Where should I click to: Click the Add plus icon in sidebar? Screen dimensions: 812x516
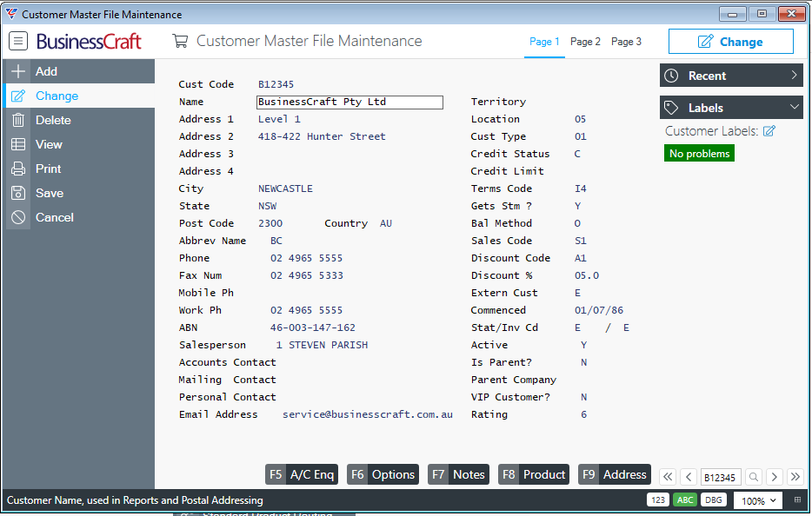[x=18, y=71]
